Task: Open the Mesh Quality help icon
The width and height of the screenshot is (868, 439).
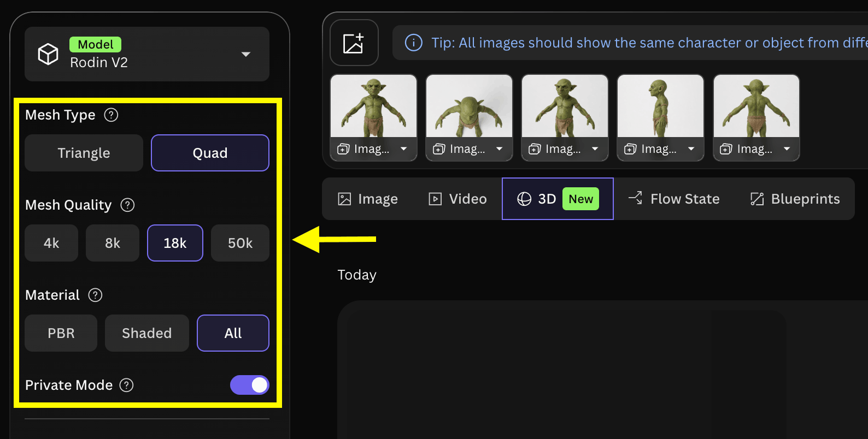Action: [x=127, y=205]
